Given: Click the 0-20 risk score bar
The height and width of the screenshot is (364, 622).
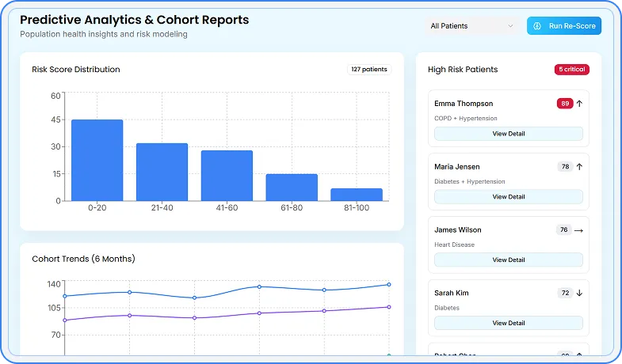Looking at the screenshot, I should point(97,161).
